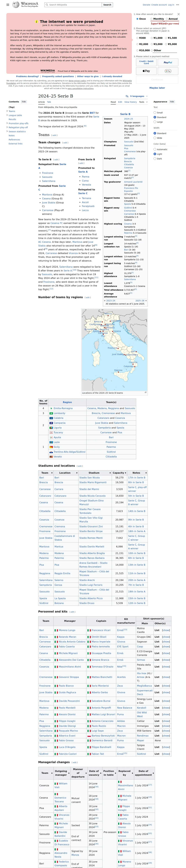Expand Relegation play-off in contents

tap(7, 127)
